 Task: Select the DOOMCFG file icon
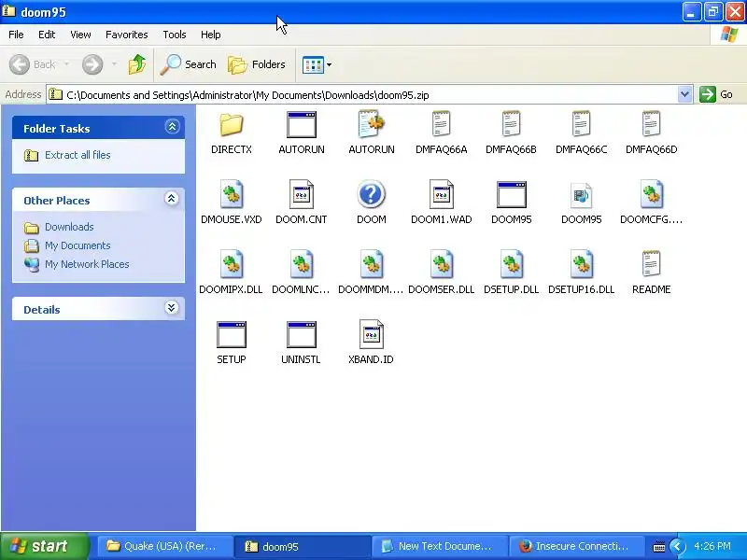(x=651, y=194)
